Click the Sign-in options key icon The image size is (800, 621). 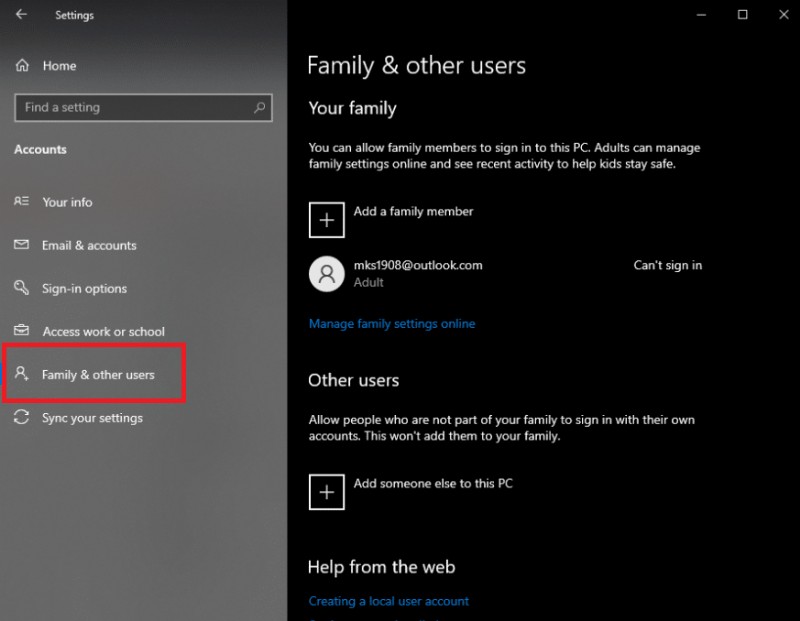coord(22,288)
